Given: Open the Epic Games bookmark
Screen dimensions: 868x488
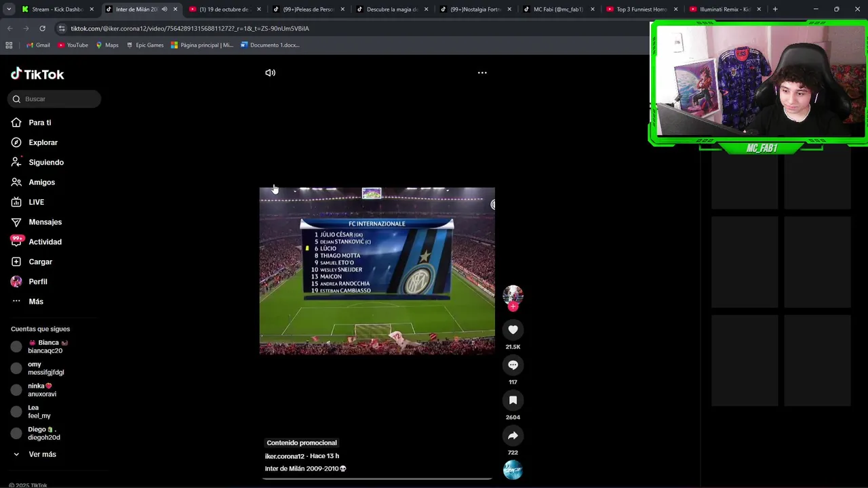Looking at the screenshot, I should (x=145, y=45).
